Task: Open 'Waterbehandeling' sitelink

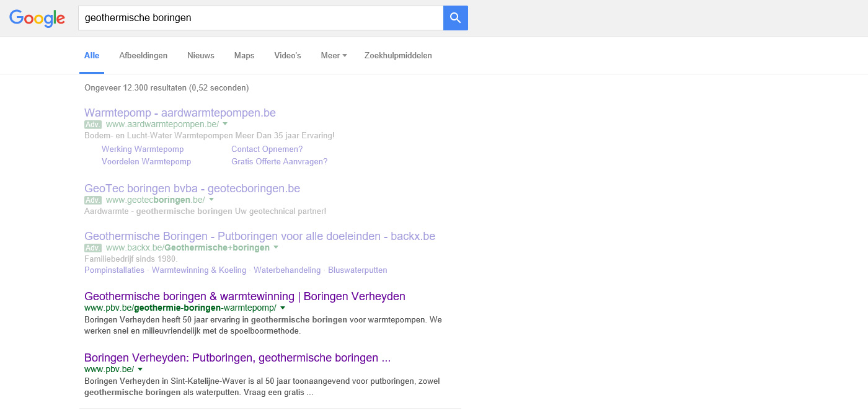Action: (287, 270)
